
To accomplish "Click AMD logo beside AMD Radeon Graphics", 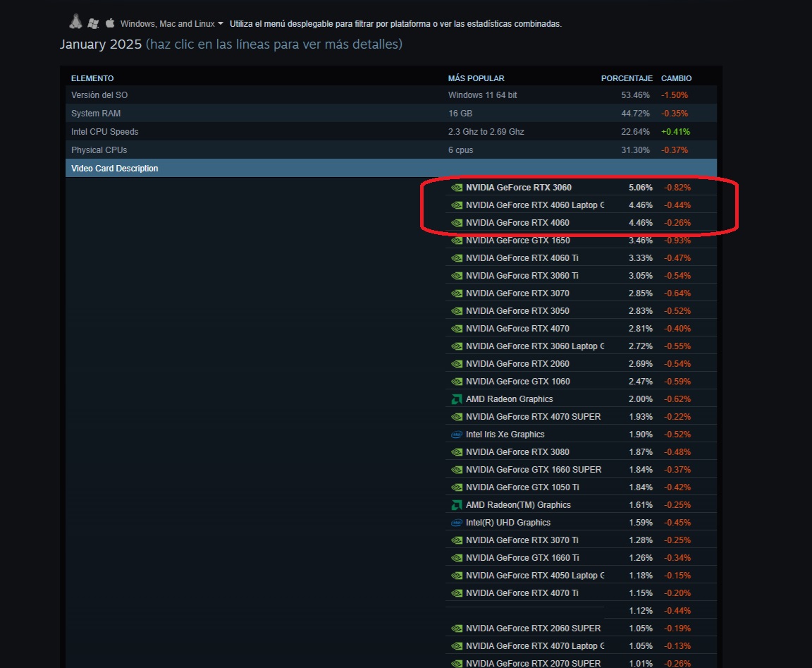I will pyautogui.click(x=457, y=399).
